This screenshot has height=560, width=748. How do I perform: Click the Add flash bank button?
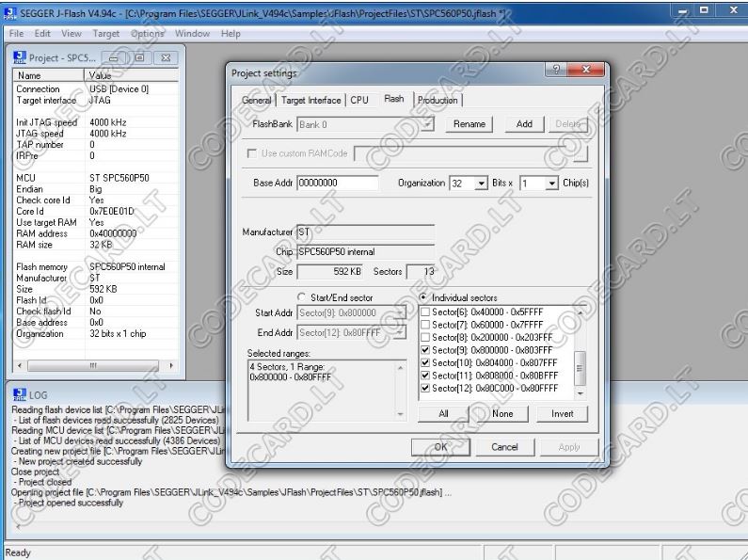[524, 124]
